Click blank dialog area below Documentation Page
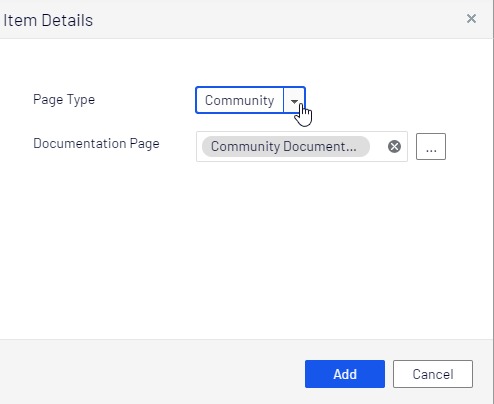The width and height of the screenshot is (494, 404). (x=247, y=250)
